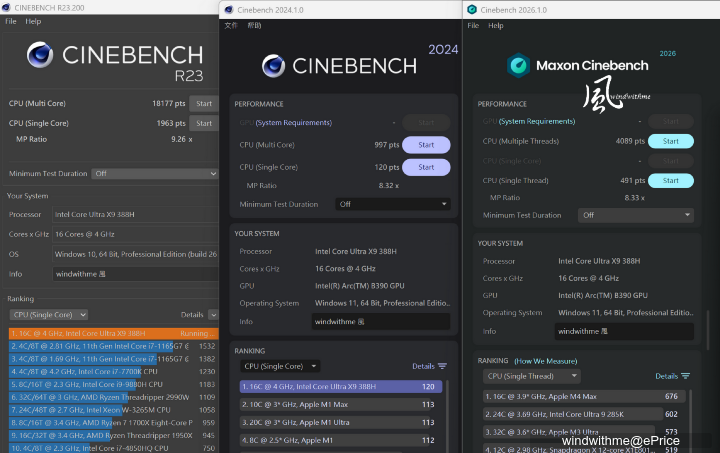Select R23 rank 6 Threadripper 2990W row

pyautogui.click(x=113, y=397)
